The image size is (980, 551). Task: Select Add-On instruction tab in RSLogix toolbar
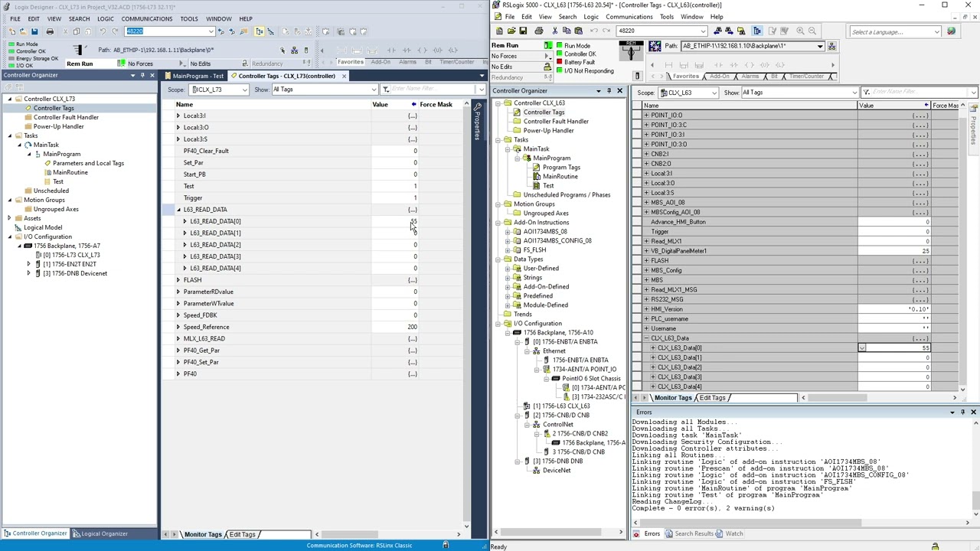tap(720, 76)
